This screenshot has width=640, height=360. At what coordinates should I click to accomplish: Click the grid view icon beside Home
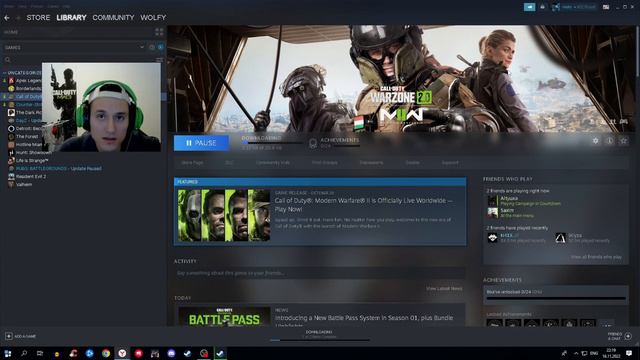(x=159, y=32)
